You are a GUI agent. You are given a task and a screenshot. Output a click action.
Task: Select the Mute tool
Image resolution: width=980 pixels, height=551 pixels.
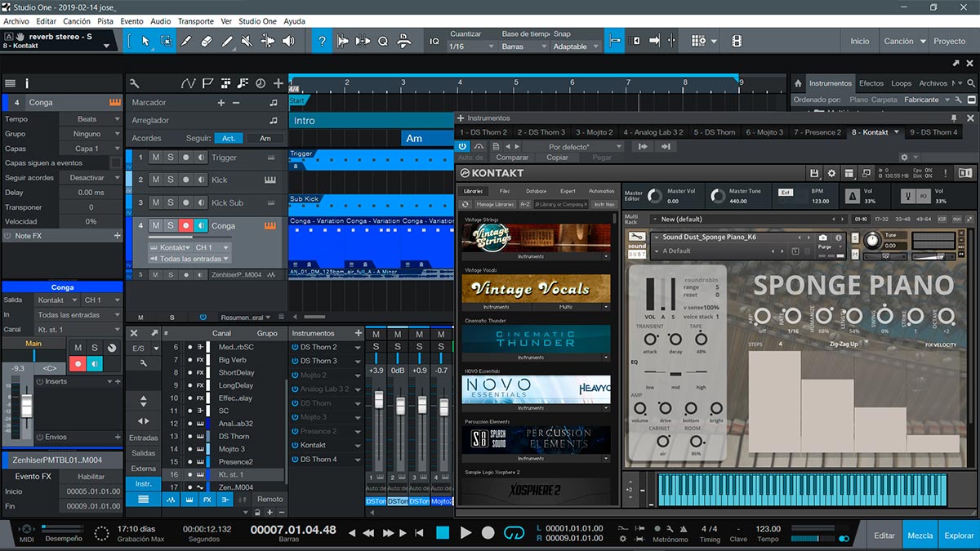click(x=248, y=41)
